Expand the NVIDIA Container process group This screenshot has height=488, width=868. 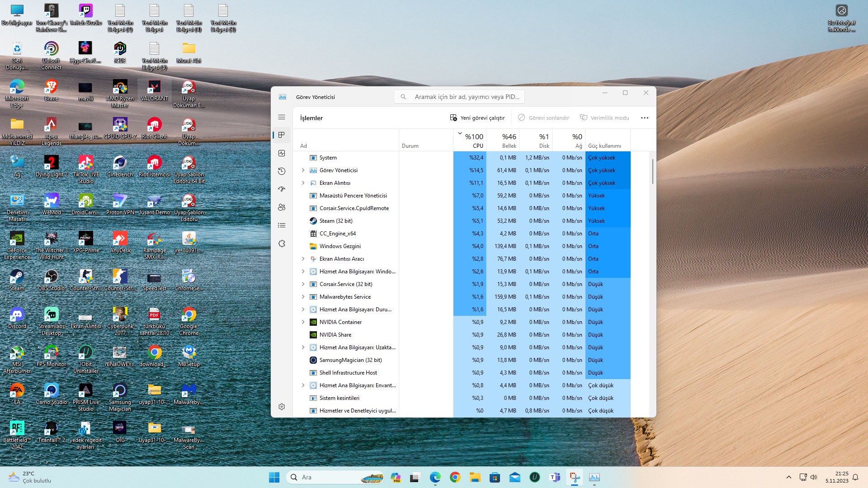(x=303, y=322)
